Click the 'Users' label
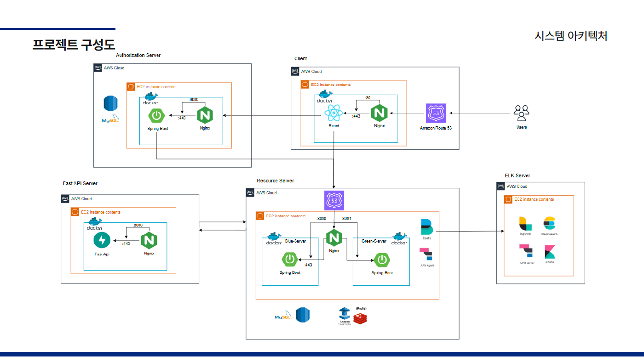Image resolution: width=644 pixels, height=362 pixels. tap(522, 127)
